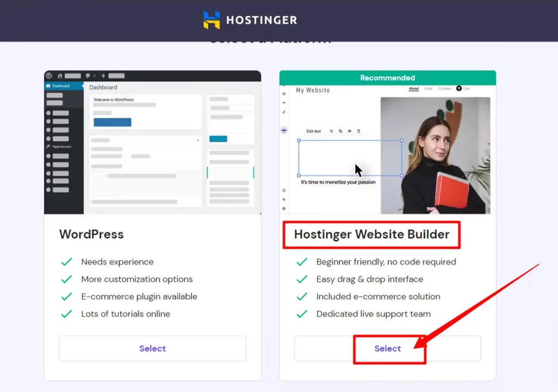Click 'Beginner friendly, no code required' text

point(386,262)
